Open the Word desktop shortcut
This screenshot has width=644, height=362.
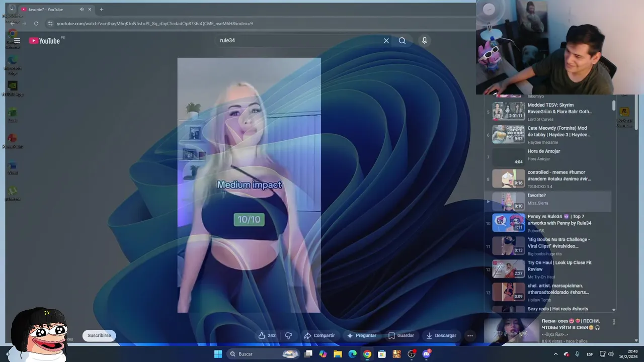pyautogui.click(x=13, y=167)
